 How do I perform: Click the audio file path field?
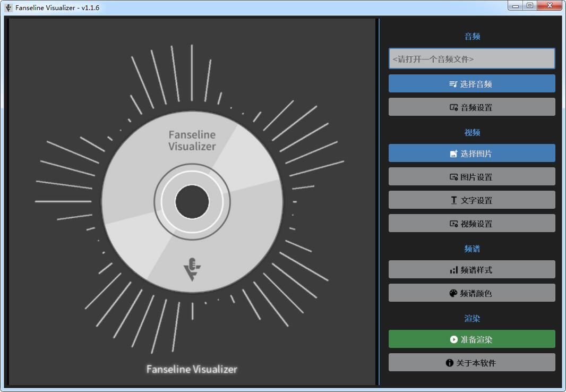472,59
